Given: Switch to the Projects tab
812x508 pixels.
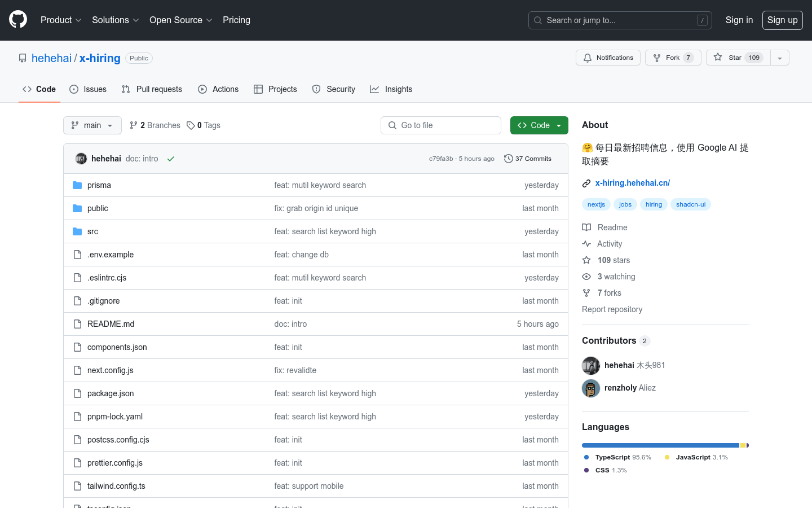Looking at the screenshot, I should pos(275,89).
